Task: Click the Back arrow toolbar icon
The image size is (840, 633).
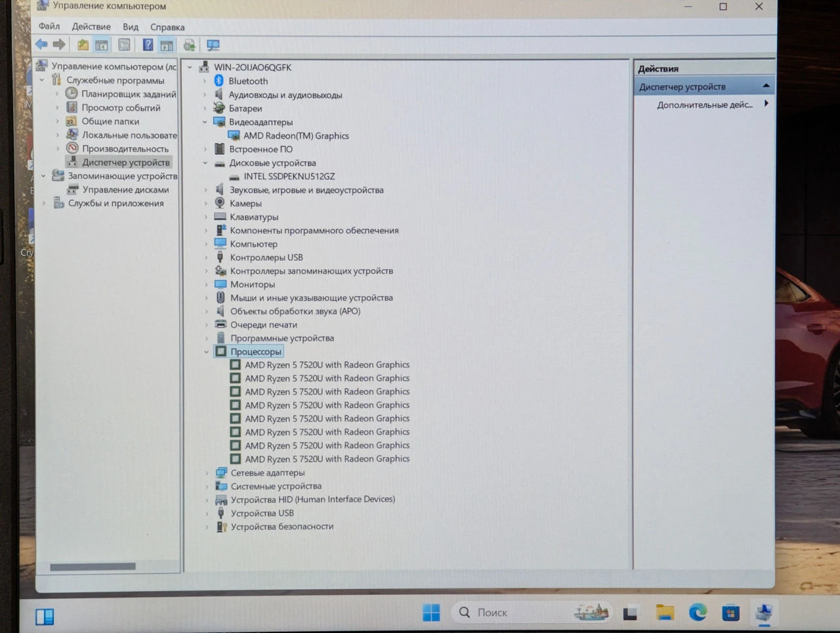Action: (x=41, y=45)
